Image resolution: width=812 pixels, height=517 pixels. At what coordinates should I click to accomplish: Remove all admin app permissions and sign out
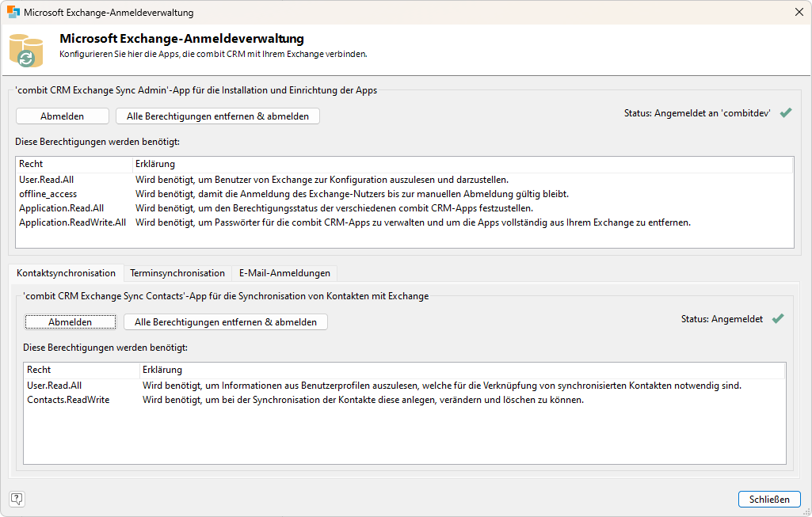point(218,116)
